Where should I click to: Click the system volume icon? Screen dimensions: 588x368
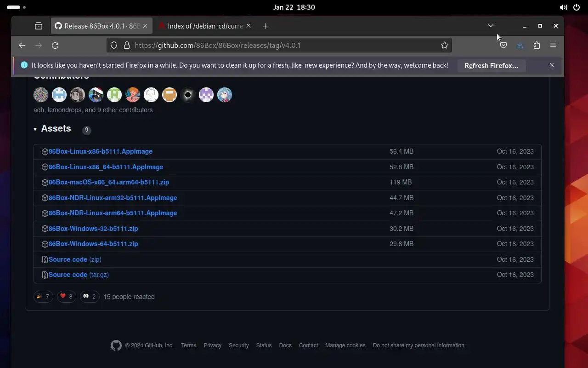coord(563,7)
